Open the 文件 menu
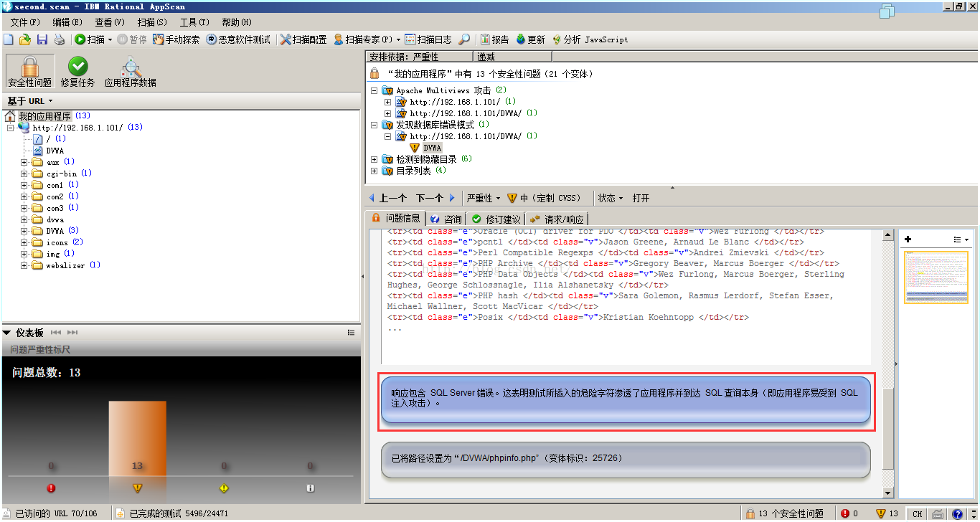 pos(25,22)
